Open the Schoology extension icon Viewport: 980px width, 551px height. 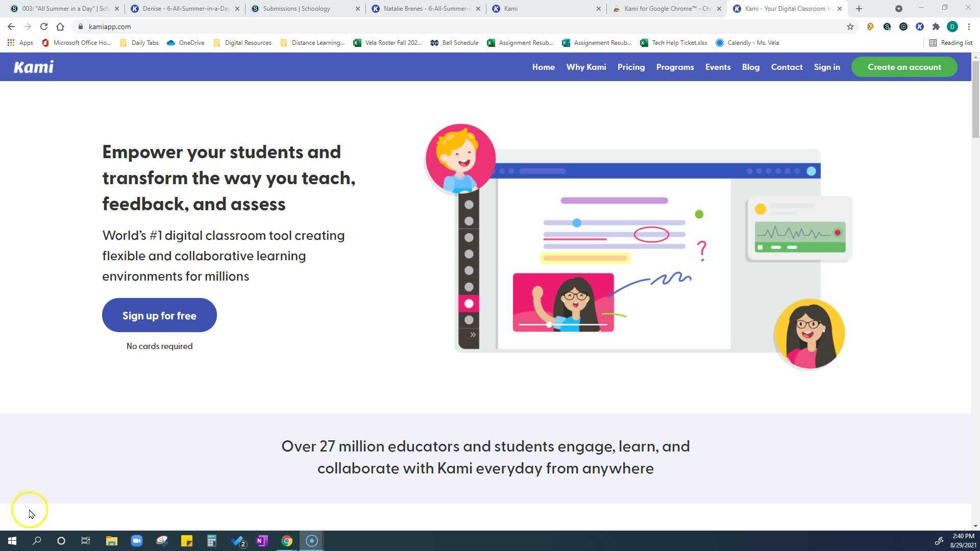click(x=887, y=26)
